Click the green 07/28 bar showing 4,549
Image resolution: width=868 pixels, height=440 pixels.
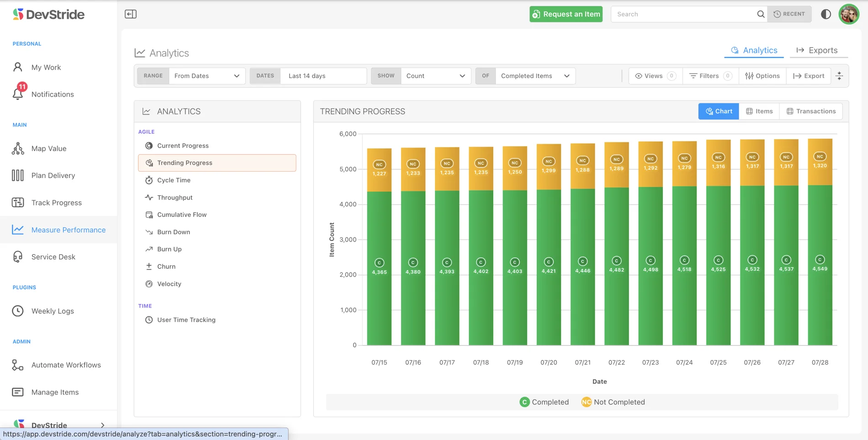(x=820, y=265)
